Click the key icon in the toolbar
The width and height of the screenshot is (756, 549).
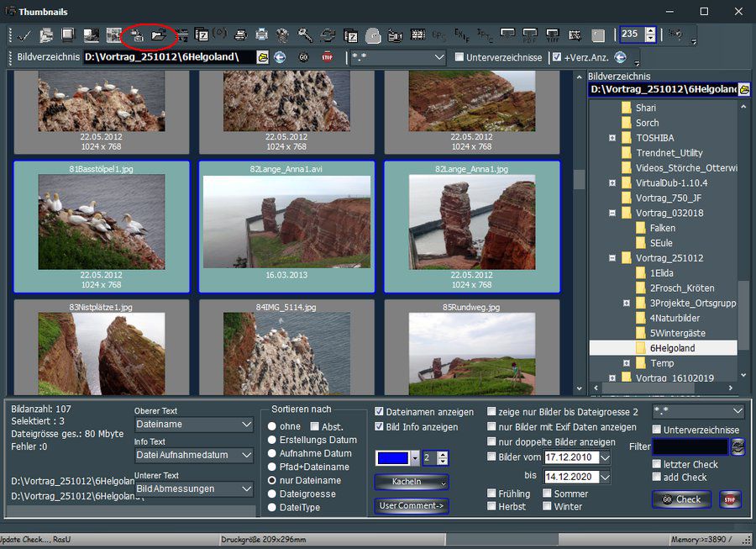pos(306,35)
